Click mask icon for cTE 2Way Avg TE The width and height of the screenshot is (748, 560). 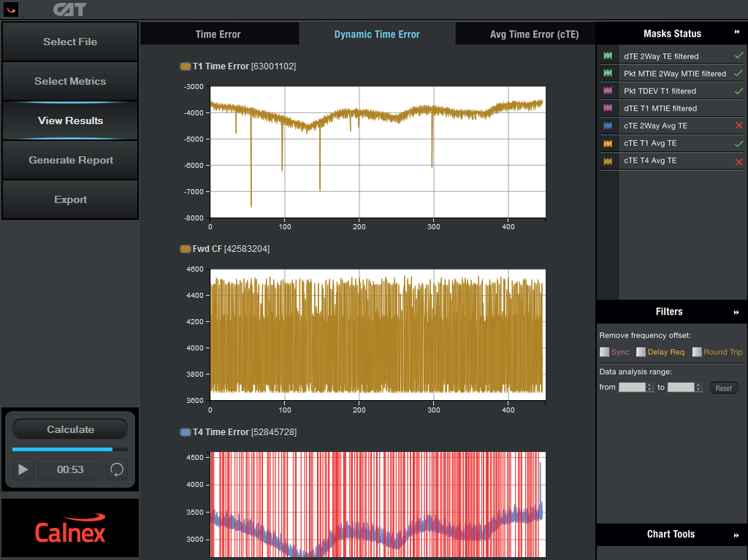[608, 126]
